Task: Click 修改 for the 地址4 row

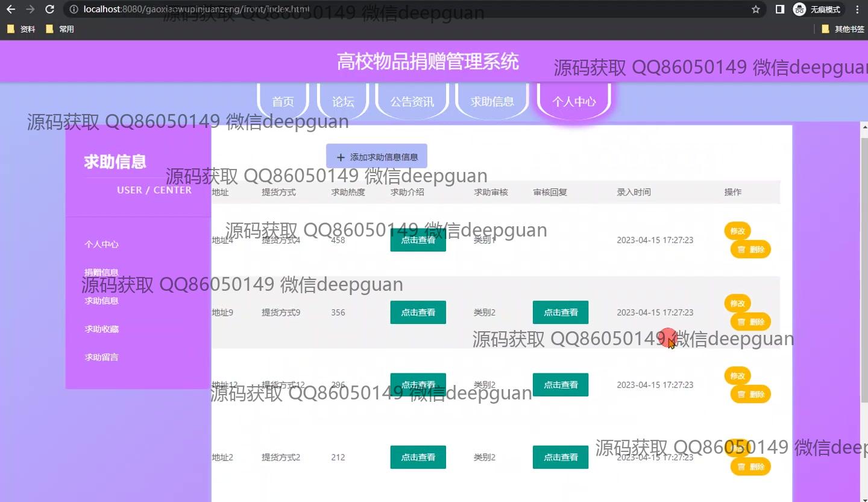Action: [738, 230]
